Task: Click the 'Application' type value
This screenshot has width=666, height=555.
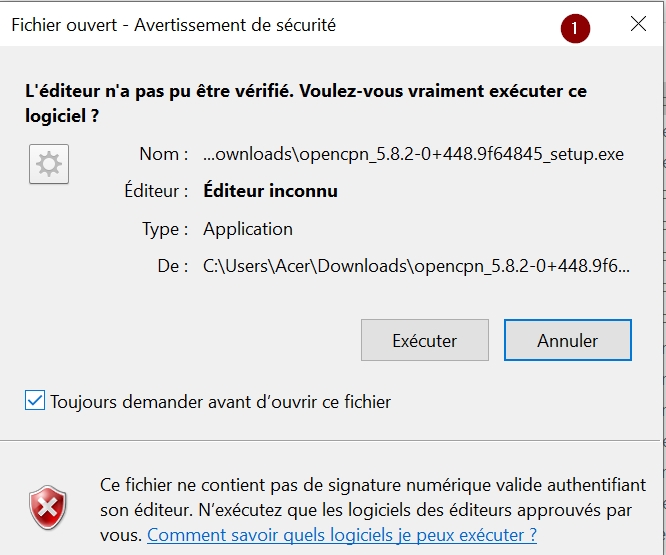Action: (248, 229)
